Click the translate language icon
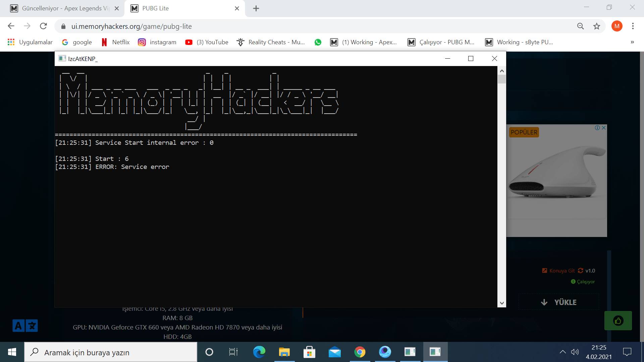The image size is (644, 362). pyautogui.click(x=25, y=325)
